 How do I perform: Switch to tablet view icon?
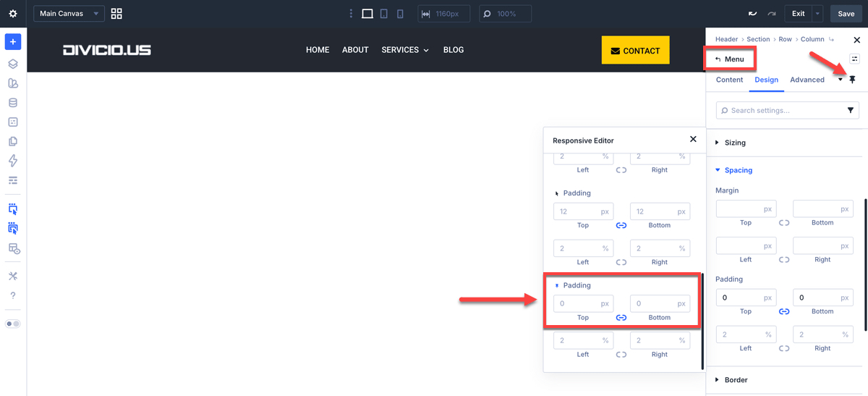pos(384,14)
